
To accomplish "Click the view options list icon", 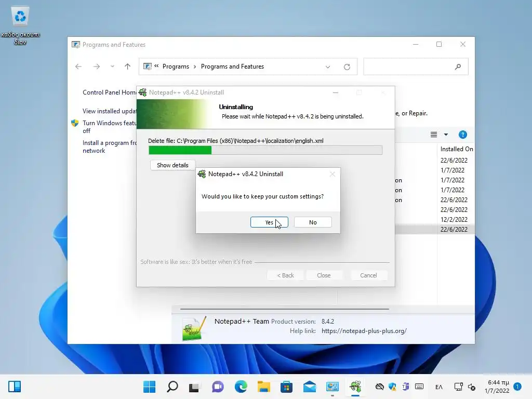I will pyautogui.click(x=434, y=135).
